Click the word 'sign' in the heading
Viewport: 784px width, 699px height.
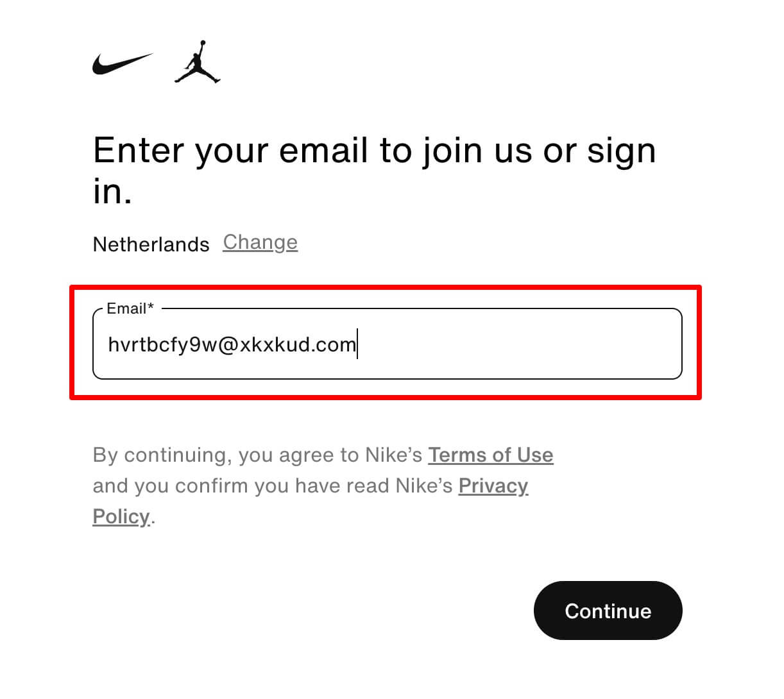click(x=622, y=151)
